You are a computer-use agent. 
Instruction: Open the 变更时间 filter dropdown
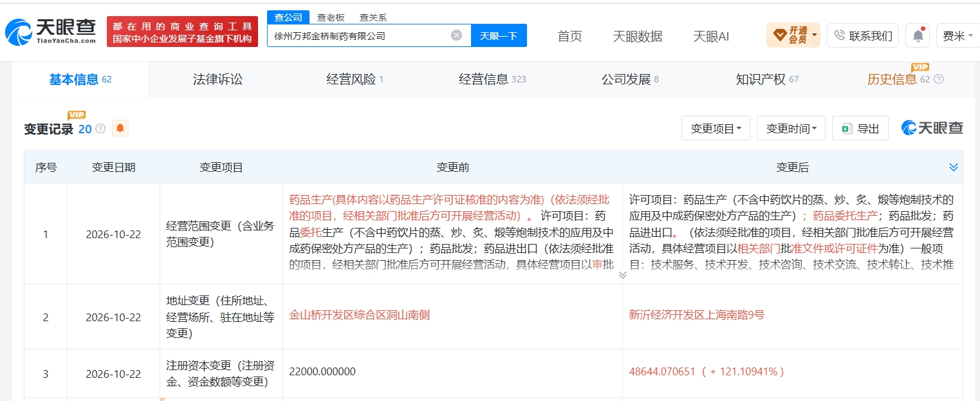coord(791,129)
